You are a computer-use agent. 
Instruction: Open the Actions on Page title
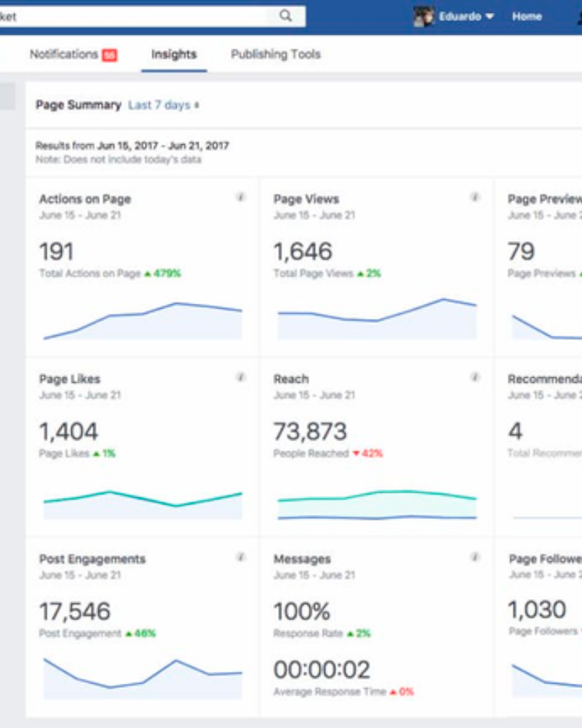pos(85,199)
